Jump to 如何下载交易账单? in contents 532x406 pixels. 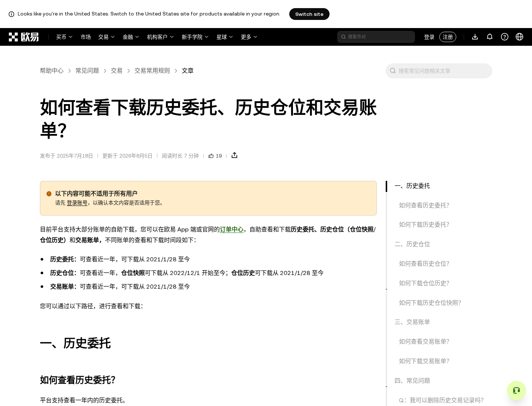coord(424,361)
